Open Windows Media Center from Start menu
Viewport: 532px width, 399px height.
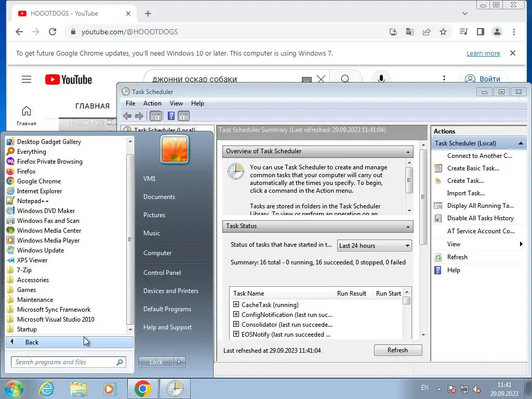pyautogui.click(x=49, y=230)
